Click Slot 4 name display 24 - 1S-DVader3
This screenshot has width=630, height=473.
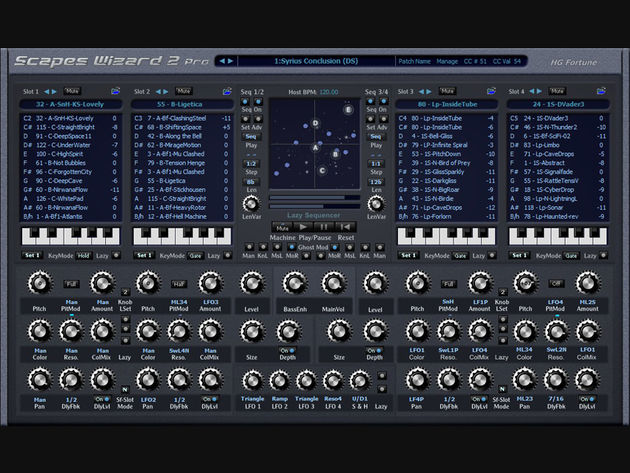tap(558, 104)
